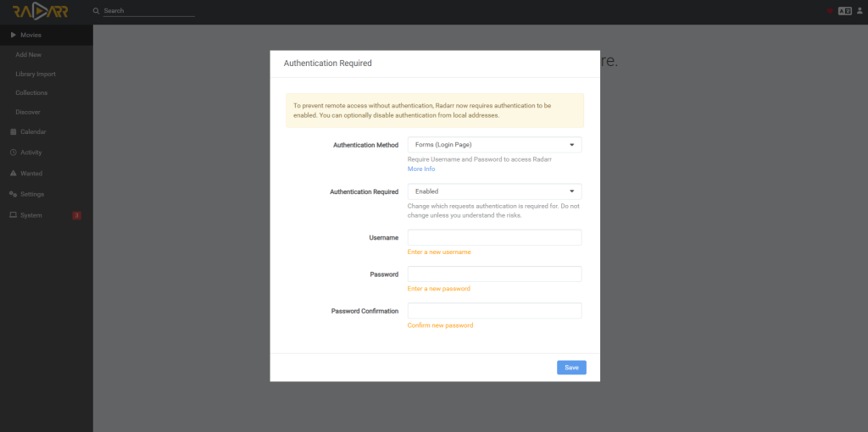Open the user account icon
Viewport: 868px width, 432px height.
click(860, 11)
